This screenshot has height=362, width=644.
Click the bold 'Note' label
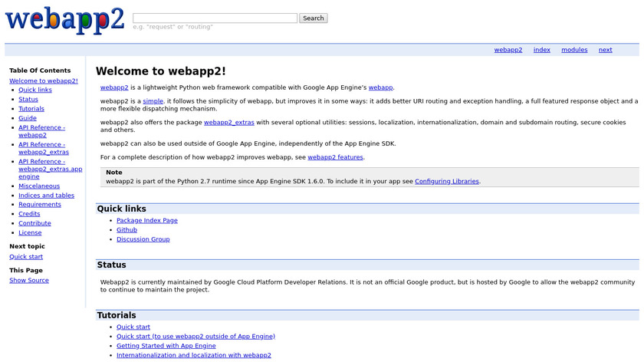113,172
